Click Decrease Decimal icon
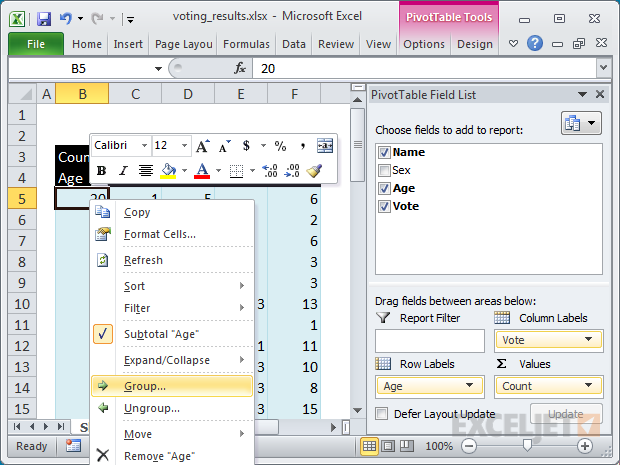This screenshot has width=620, height=465. pos(292,170)
